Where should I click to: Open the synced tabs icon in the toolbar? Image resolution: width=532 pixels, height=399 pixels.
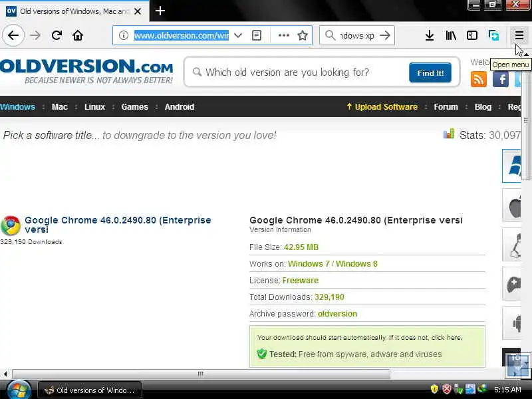click(493, 35)
